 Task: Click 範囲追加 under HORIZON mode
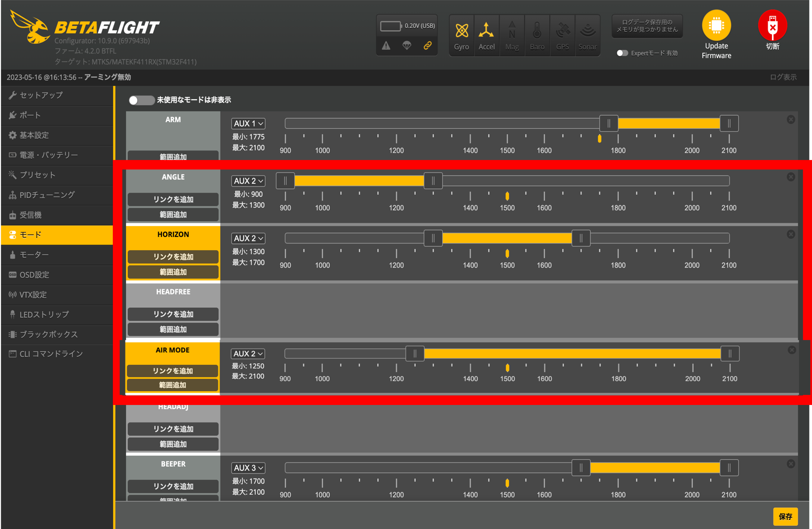click(173, 272)
